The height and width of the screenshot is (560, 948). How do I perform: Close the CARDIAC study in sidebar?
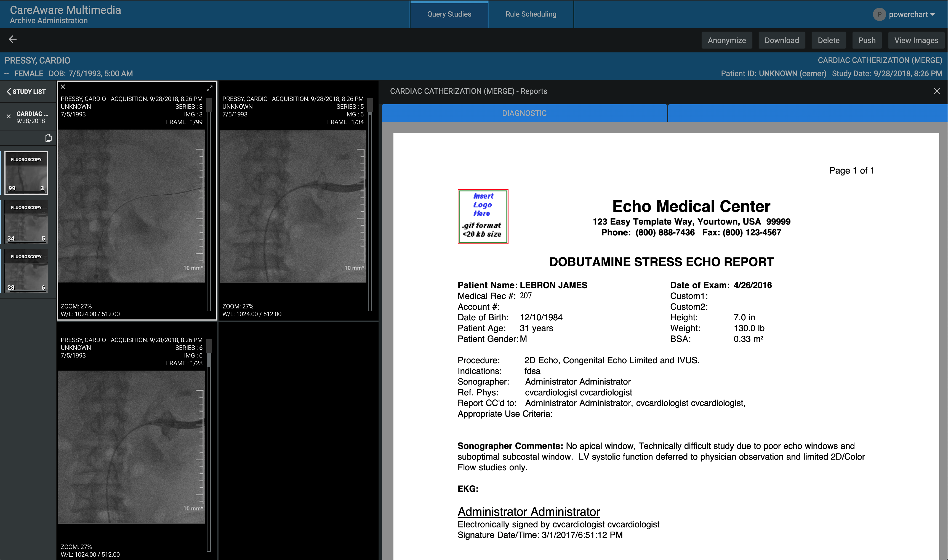pos(9,116)
